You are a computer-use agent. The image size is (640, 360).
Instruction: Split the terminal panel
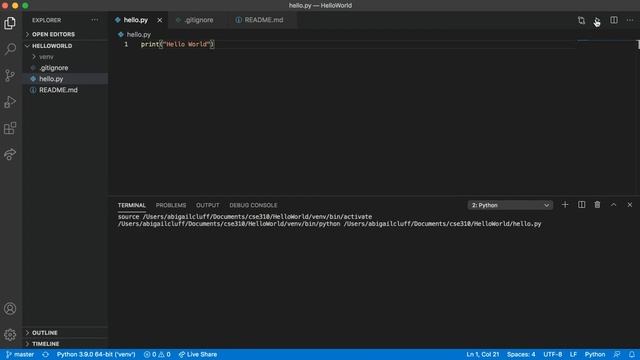581,204
